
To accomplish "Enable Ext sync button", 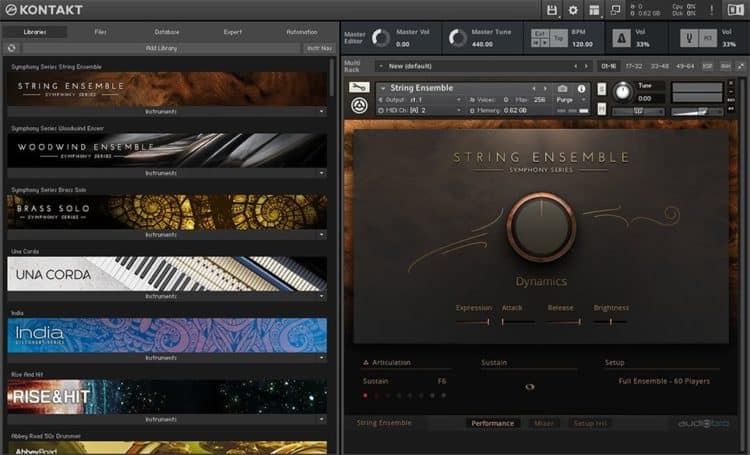I will (540, 33).
